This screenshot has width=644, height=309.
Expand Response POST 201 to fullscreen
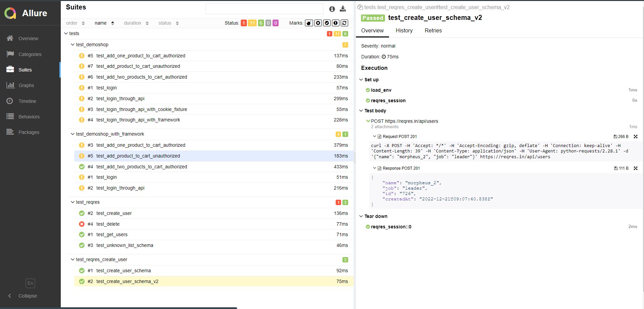pos(636,168)
